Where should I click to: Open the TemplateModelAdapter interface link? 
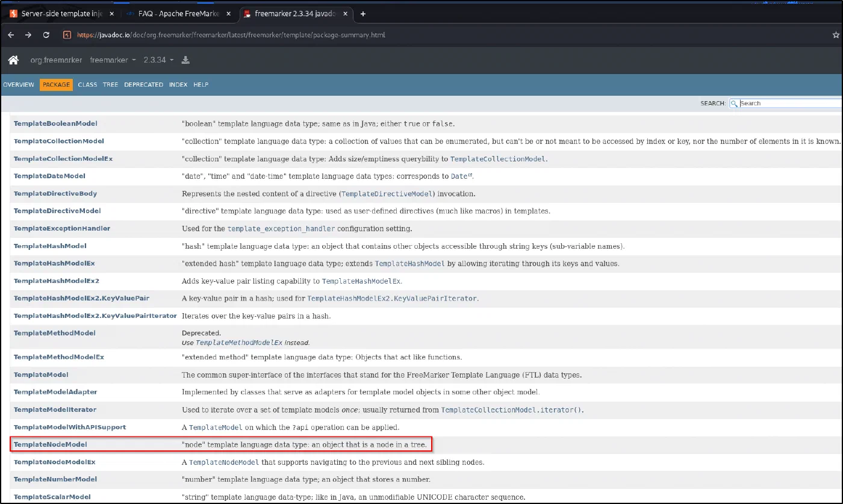tap(55, 392)
